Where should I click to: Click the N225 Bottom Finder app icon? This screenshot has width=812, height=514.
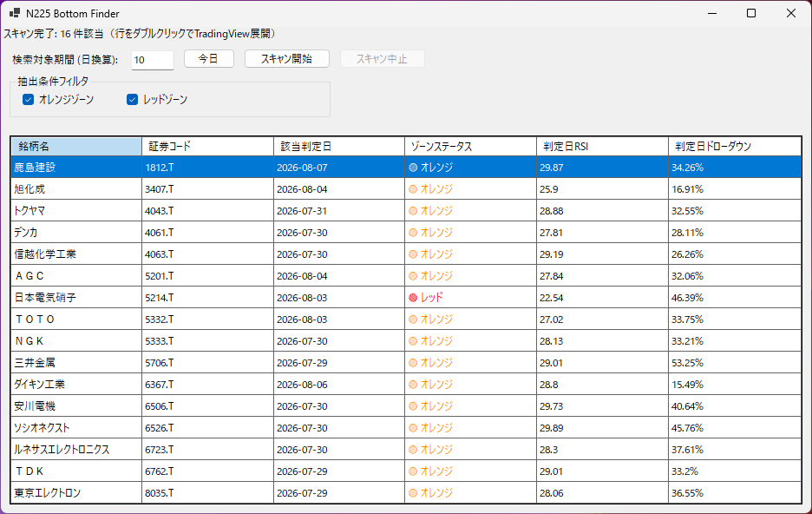[x=15, y=14]
